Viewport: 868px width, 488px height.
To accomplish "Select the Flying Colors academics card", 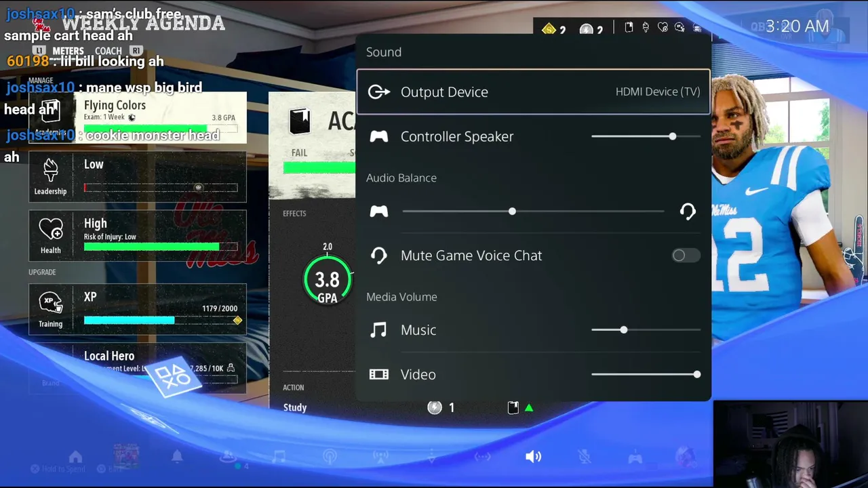I will click(x=138, y=118).
